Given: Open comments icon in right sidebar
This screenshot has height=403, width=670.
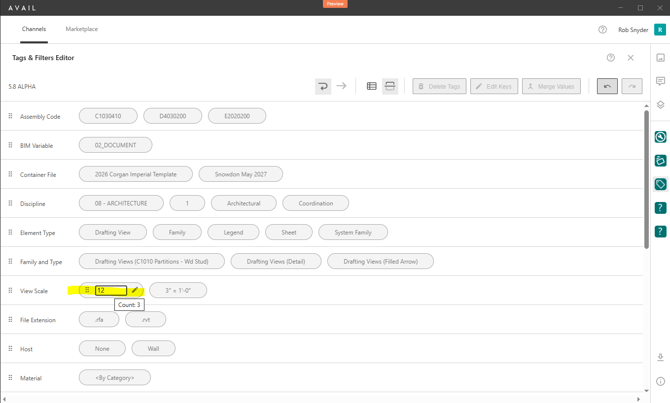Looking at the screenshot, I should pyautogui.click(x=660, y=81).
